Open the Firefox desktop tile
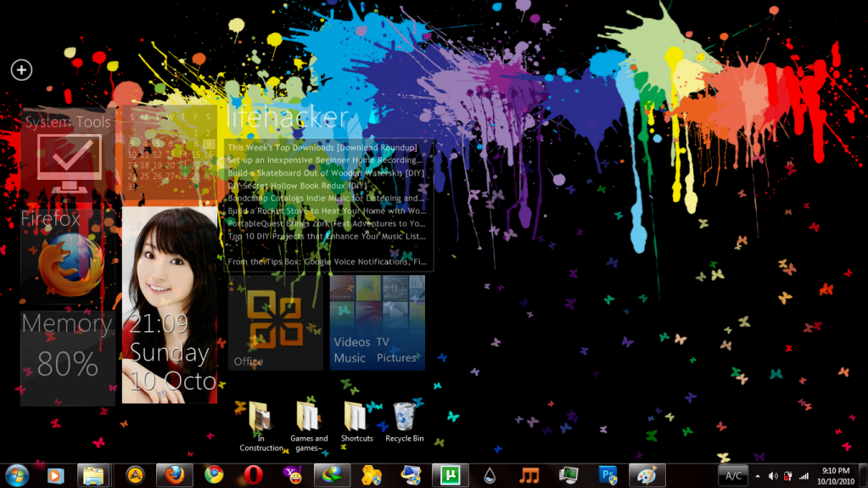The width and height of the screenshot is (868, 488). pyautogui.click(x=62, y=255)
